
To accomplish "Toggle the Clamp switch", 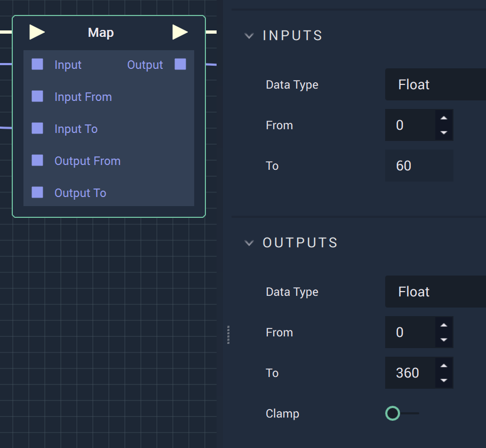I will [x=402, y=413].
